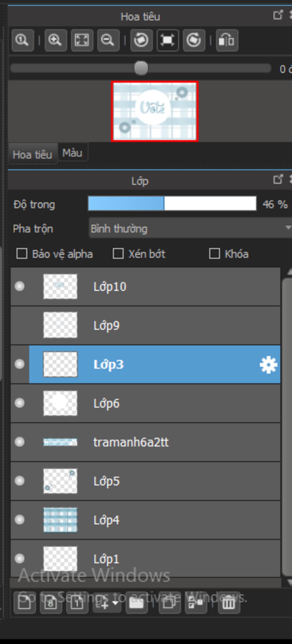Tick the Xén bớt checkbox
This screenshot has height=644, width=292.
click(118, 254)
